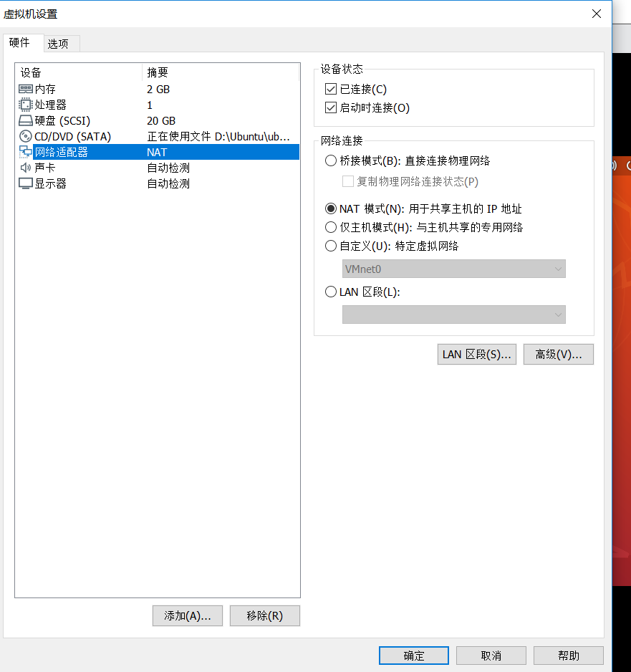Select 仅主机模式(H) radio button
Image resolution: width=631 pixels, height=672 pixels.
tap(331, 227)
